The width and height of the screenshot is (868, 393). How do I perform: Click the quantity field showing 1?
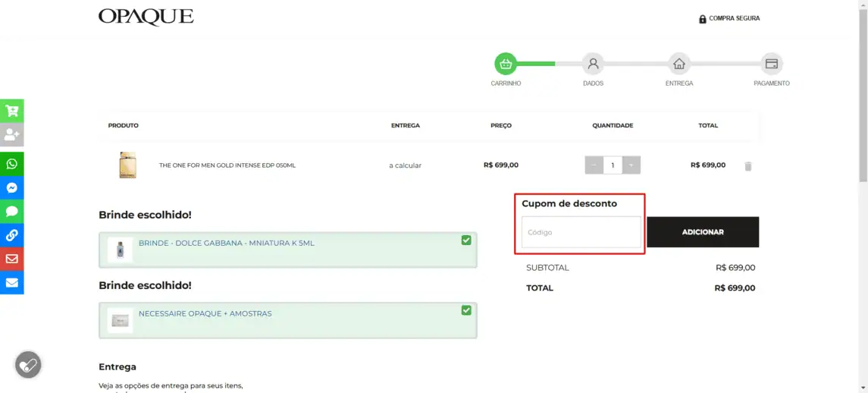coord(613,165)
